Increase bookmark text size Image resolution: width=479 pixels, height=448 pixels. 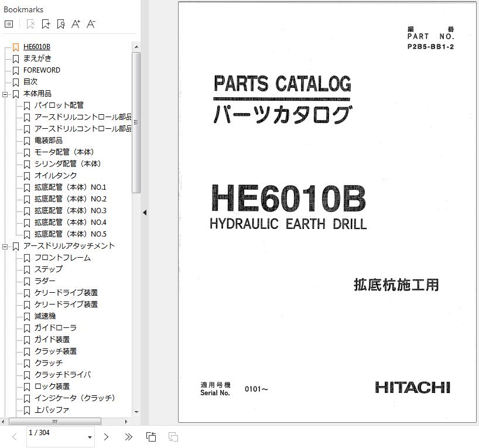tap(76, 24)
